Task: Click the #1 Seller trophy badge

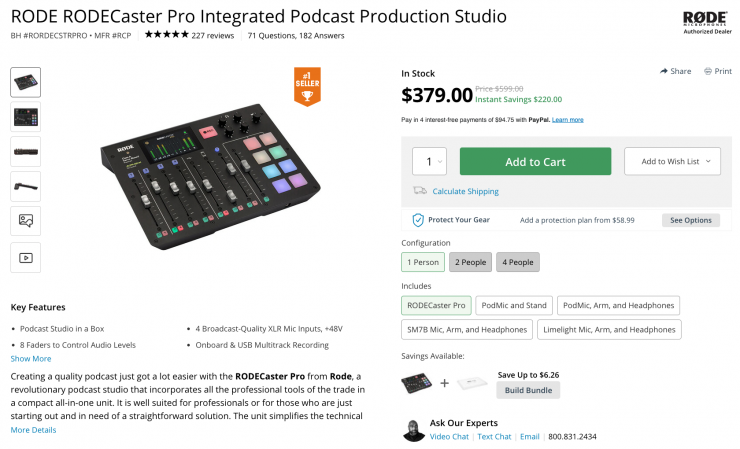Action: click(x=307, y=86)
